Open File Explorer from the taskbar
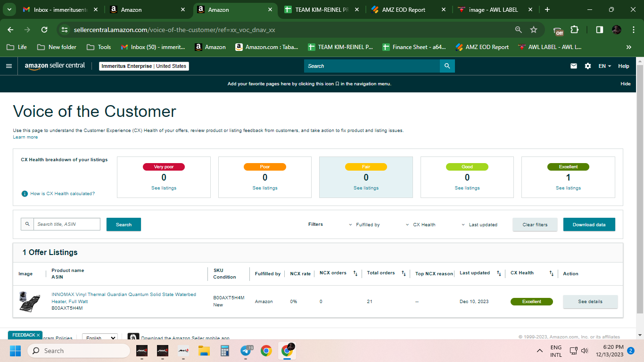Screen dimensions: 644x362 click(204, 351)
